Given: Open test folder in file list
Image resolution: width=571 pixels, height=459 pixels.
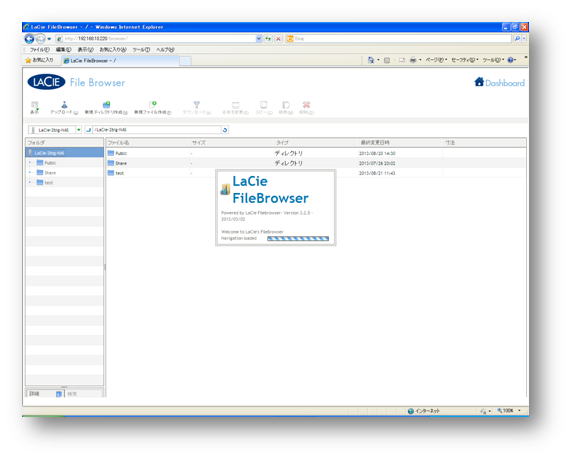Looking at the screenshot, I should [116, 173].
